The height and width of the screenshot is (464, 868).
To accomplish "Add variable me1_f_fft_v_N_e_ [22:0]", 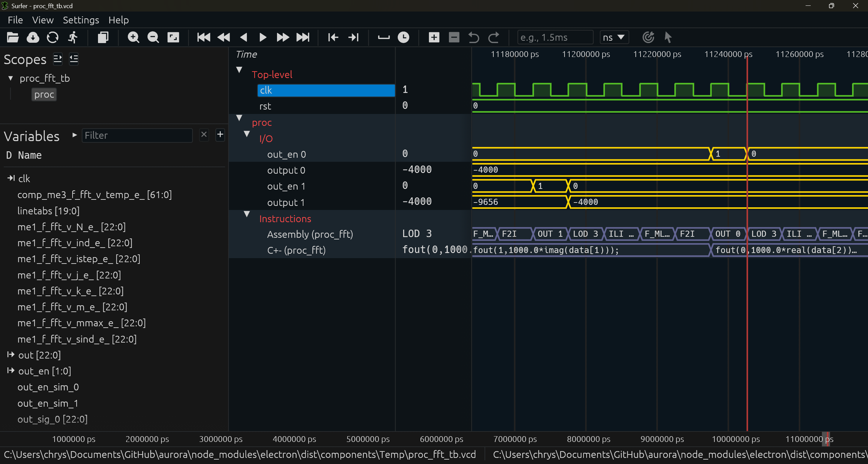I will tap(72, 227).
